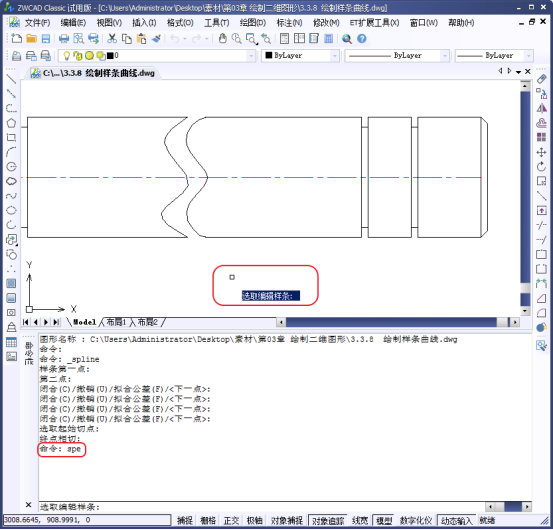
Task: Switch to the 布局1 layout tab
Action: (116, 322)
